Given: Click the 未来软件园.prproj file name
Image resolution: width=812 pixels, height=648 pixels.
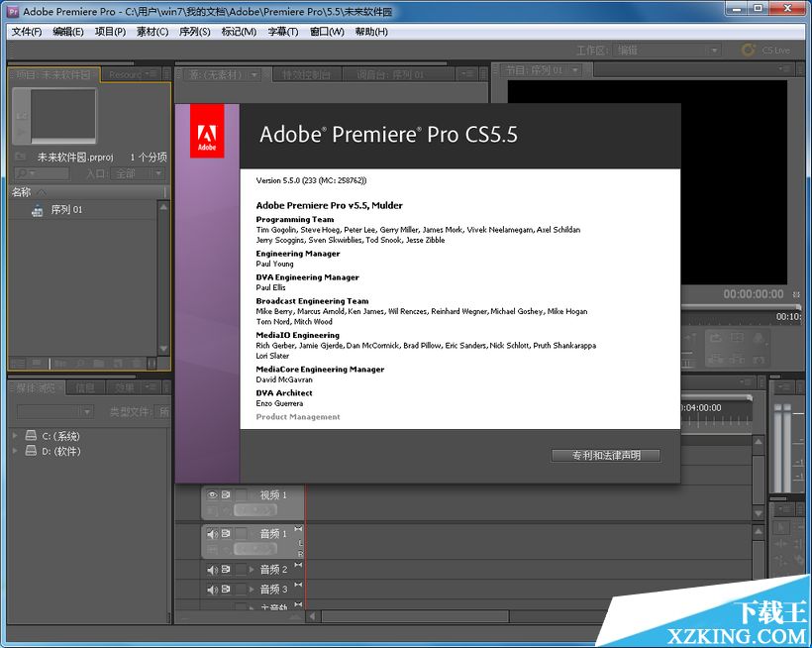Looking at the screenshot, I should tap(75, 157).
